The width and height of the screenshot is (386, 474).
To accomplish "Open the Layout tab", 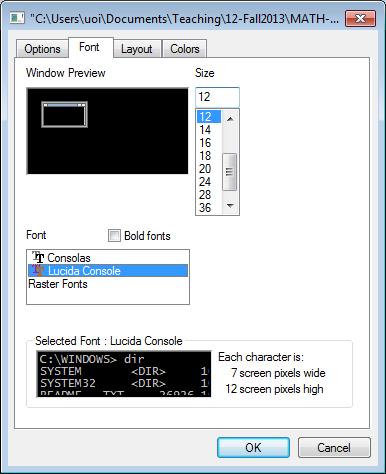I will (x=137, y=49).
